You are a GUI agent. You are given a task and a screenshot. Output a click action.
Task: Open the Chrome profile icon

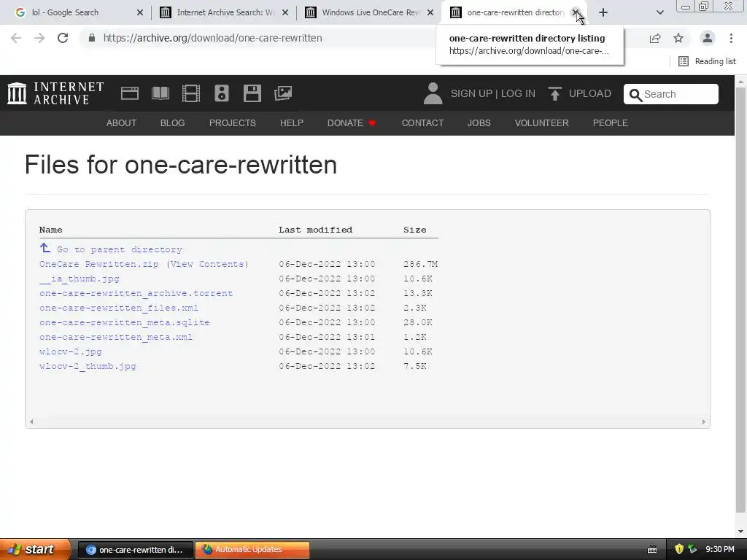[x=708, y=38]
